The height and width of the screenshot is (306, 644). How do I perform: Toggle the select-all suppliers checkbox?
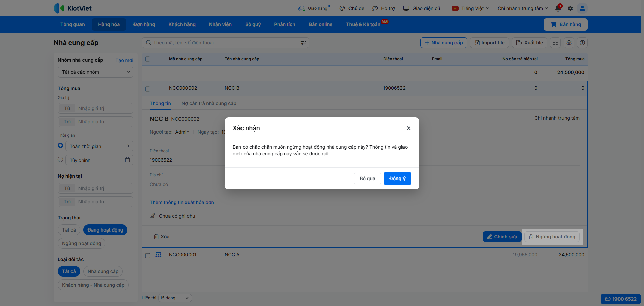[148, 59]
